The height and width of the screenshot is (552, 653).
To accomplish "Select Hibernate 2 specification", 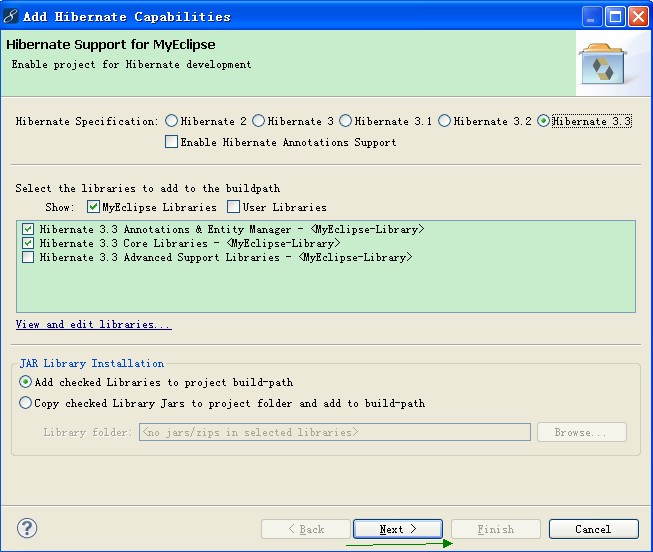I will pyautogui.click(x=171, y=121).
